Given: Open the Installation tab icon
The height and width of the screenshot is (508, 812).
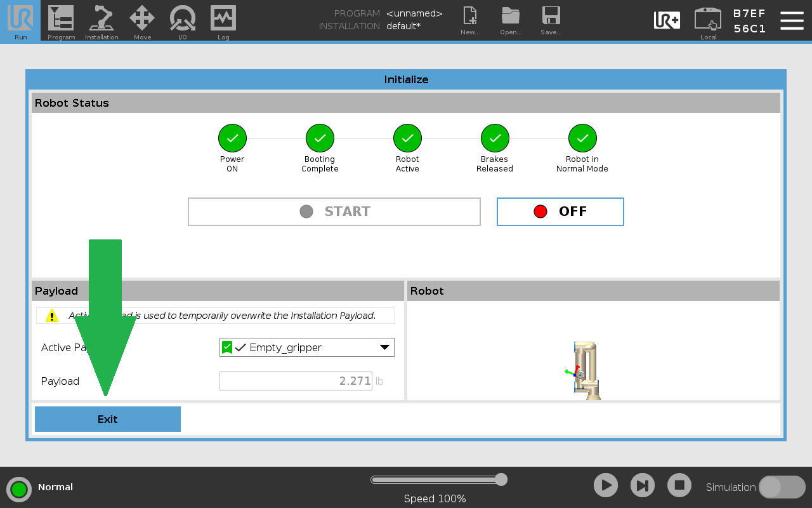Looking at the screenshot, I should [101, 18].
